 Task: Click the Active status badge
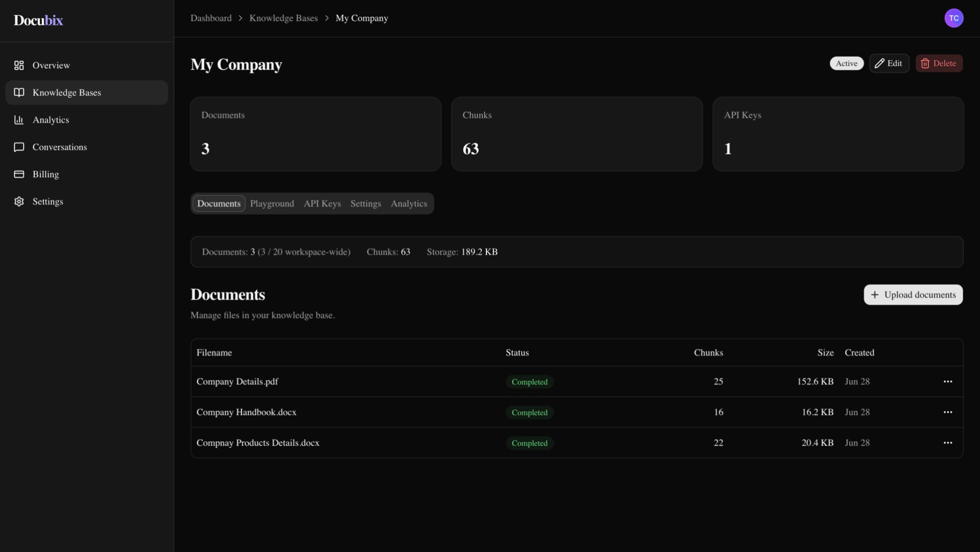tap(847, 63)
